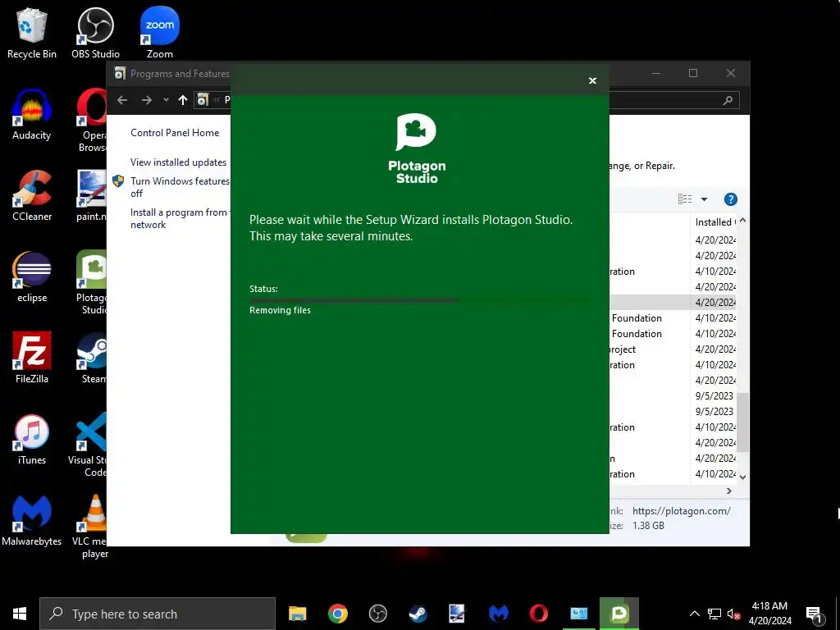Open OBS Studio desktop shortcut
Screen dimensions: 840x630
pyautogui.click(x=95, y=33)
